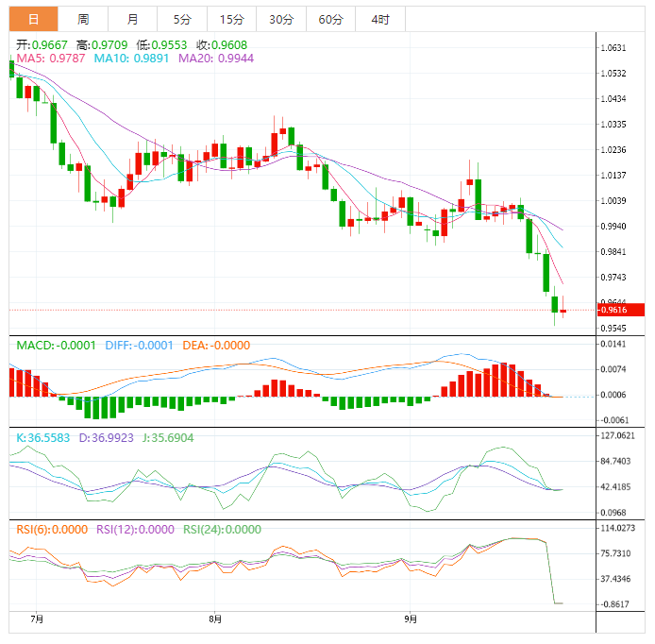Viewport: 655px width, 644px height.
Task: Open the 15分 timeframe tab
Action: click(231, 19)
